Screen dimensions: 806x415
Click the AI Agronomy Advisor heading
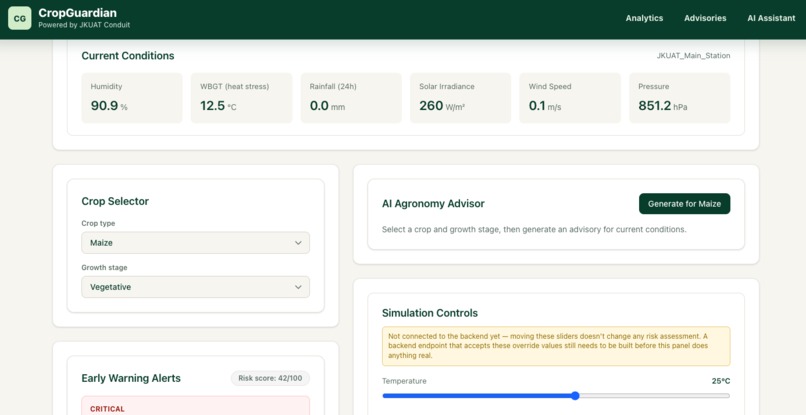click(x=433, y=204)
